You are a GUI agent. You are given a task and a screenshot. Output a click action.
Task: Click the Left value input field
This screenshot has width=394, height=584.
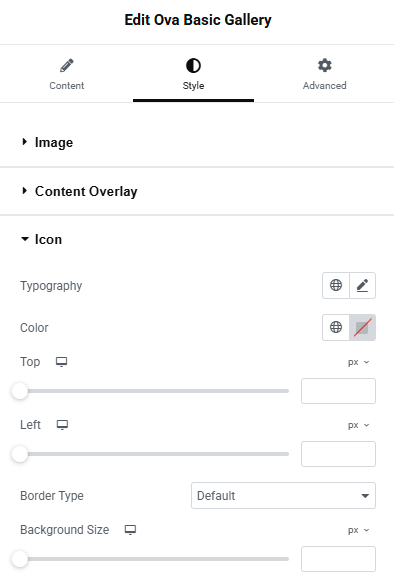338,454
